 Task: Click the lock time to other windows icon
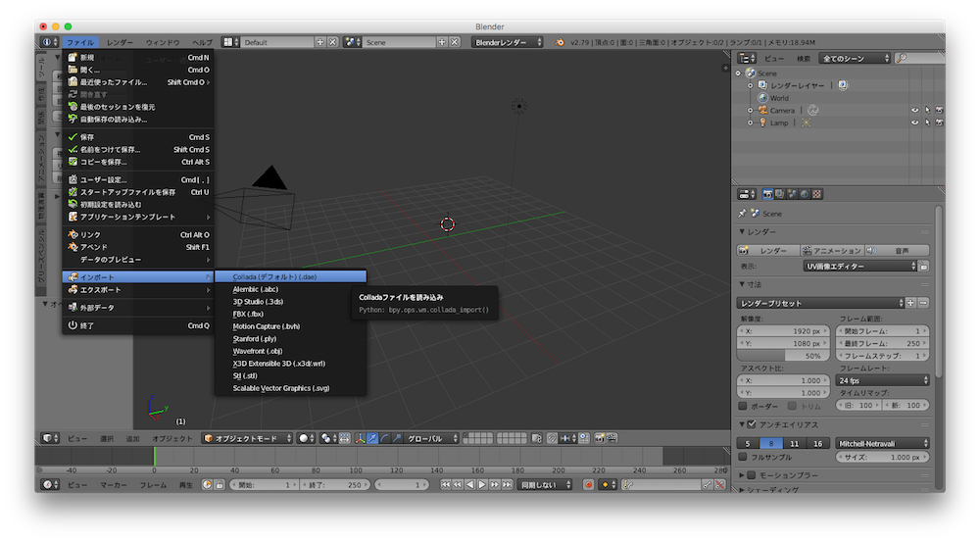[x=220, y=485]
